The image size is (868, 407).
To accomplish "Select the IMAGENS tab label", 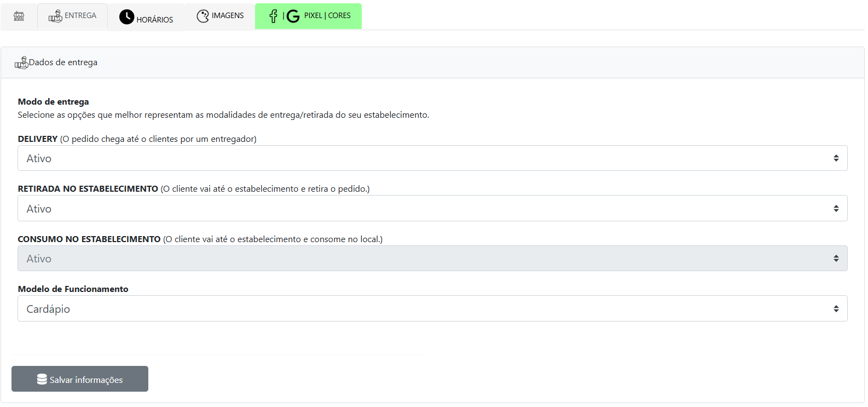I will tap(228, 16).
